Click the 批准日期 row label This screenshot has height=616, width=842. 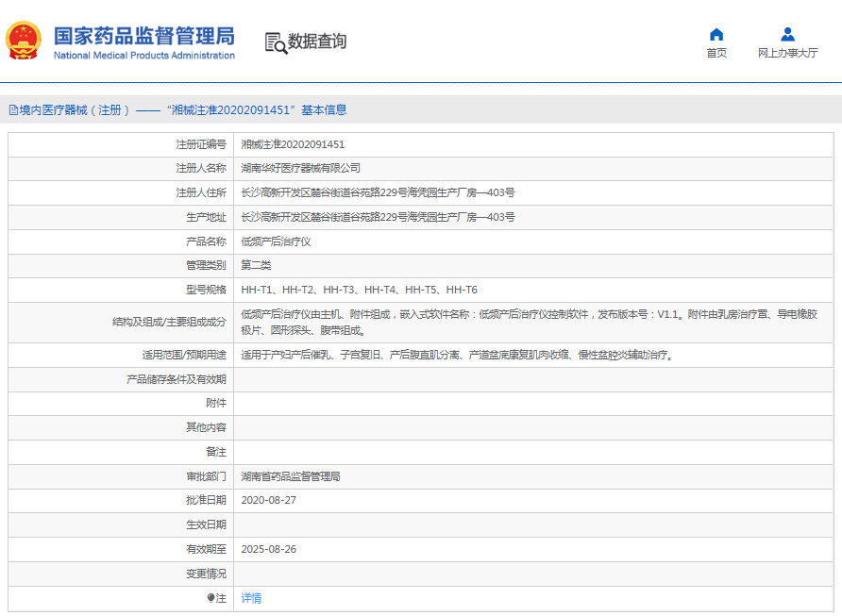[x=206, y=500]
